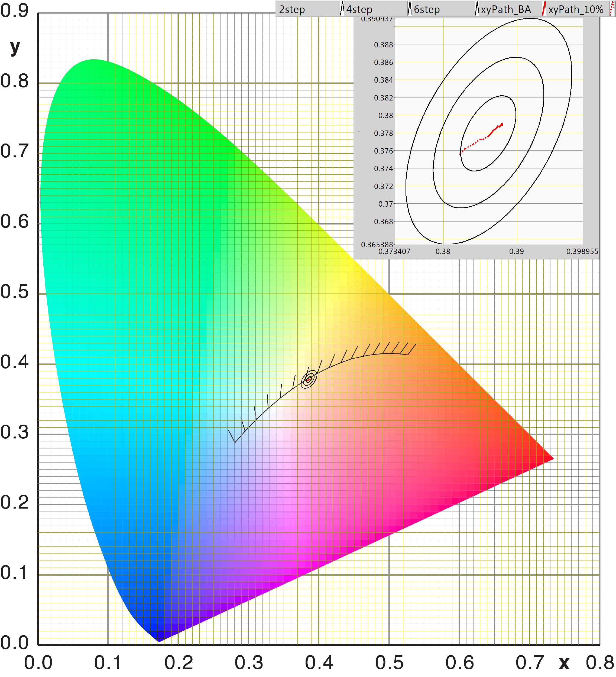Click inset x-axis minimum value 0.373407
Screen dimensions: 616x677
394,252
